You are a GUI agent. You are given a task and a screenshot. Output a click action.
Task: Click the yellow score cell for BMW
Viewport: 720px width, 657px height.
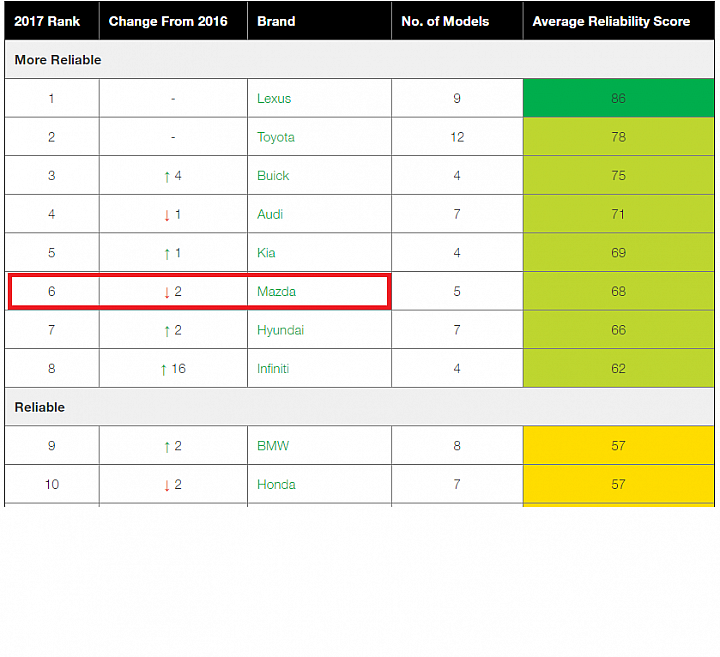[x=618, y=445]
